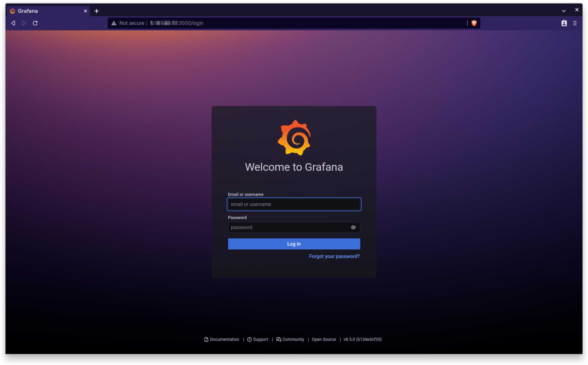
Task: Click the page document icon by Documentation
Action: (x=206, y=339)
